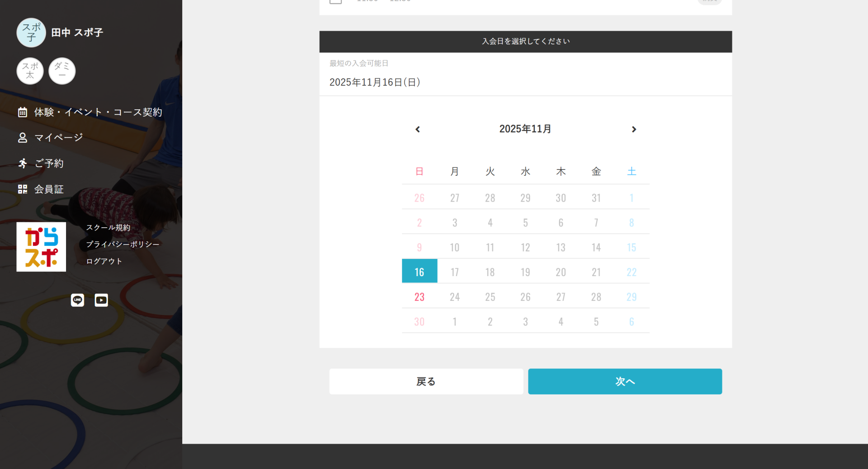Open マイページ from sidebar
Screen dimensions: 868x469
pos(59,137)
